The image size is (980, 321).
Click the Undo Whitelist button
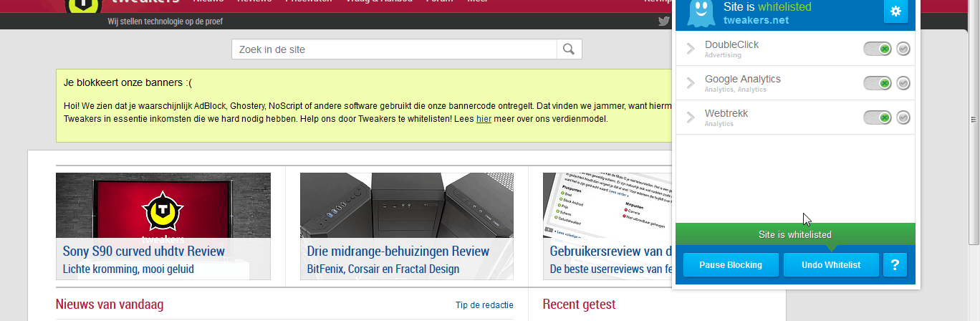pyautogui.click(x=831, y=264)
